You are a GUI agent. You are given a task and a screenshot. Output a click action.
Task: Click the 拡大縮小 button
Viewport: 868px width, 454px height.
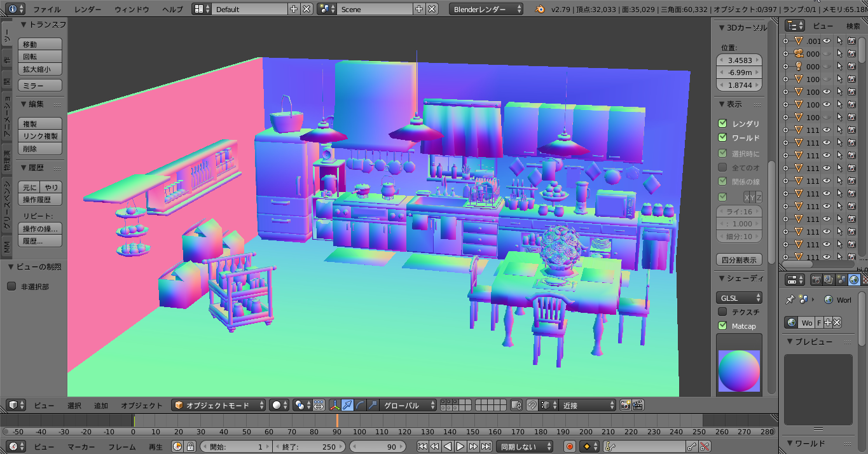click(40, 69)
